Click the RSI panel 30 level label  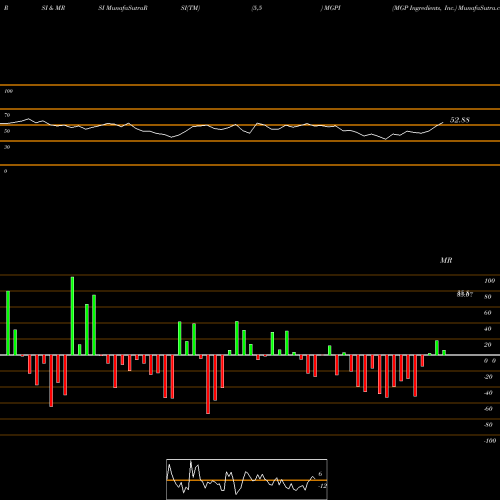(7, 147)
